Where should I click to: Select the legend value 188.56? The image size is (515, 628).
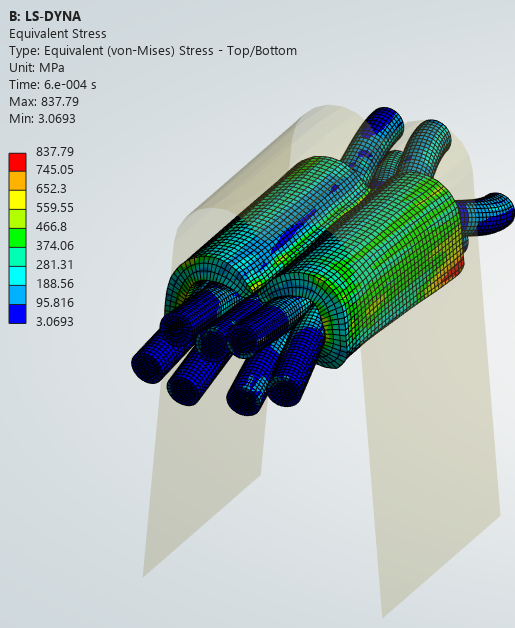[55, 284]
